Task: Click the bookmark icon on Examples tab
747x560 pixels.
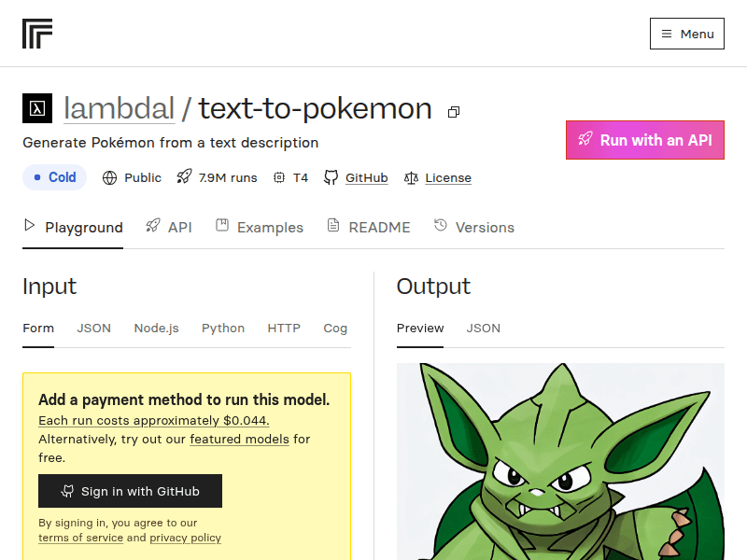Action: [x=222, y=225]
